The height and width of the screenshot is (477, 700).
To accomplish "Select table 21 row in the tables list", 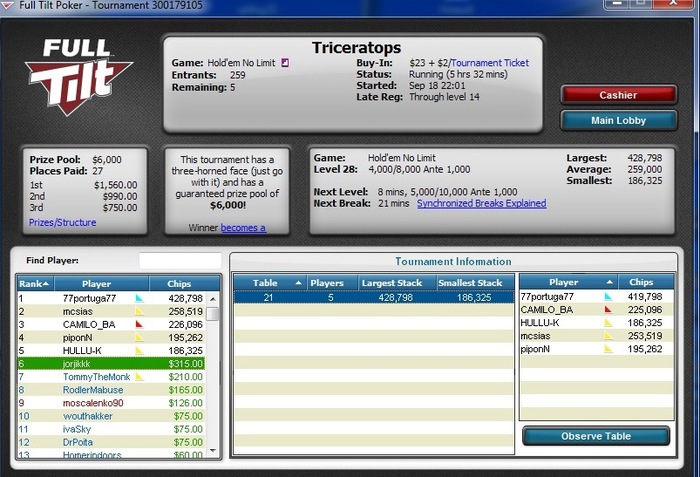I will [x=374, y=297].
